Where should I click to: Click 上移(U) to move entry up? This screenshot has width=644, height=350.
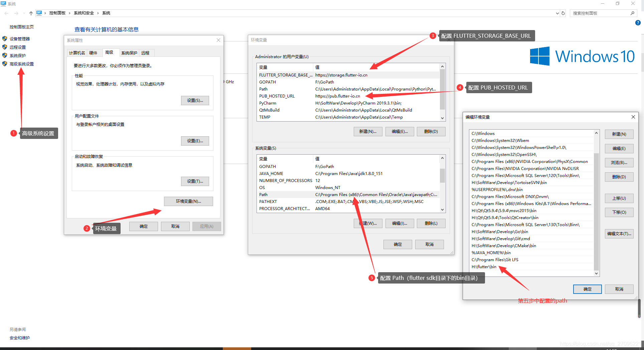[619, 198]
